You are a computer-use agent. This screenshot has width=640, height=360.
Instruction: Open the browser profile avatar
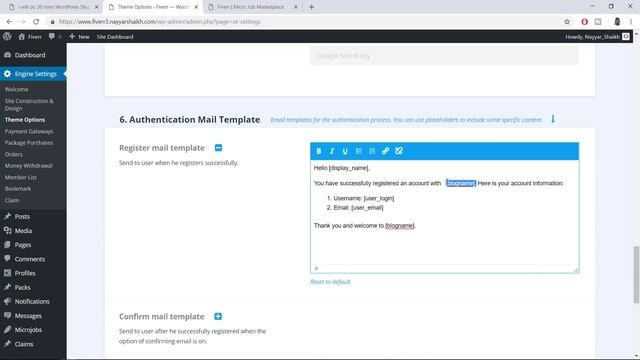pos(617,22)
